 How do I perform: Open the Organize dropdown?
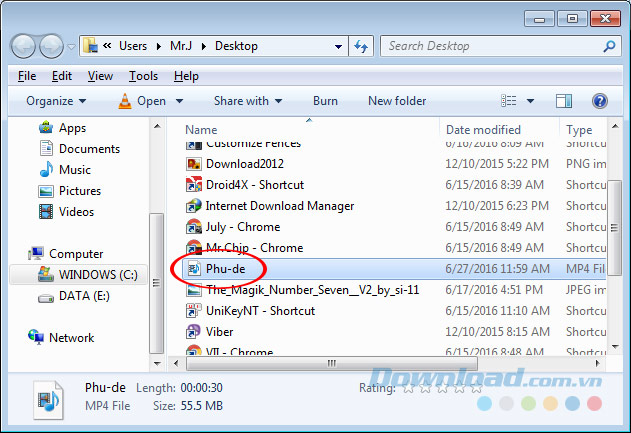[x=56, y=101]
